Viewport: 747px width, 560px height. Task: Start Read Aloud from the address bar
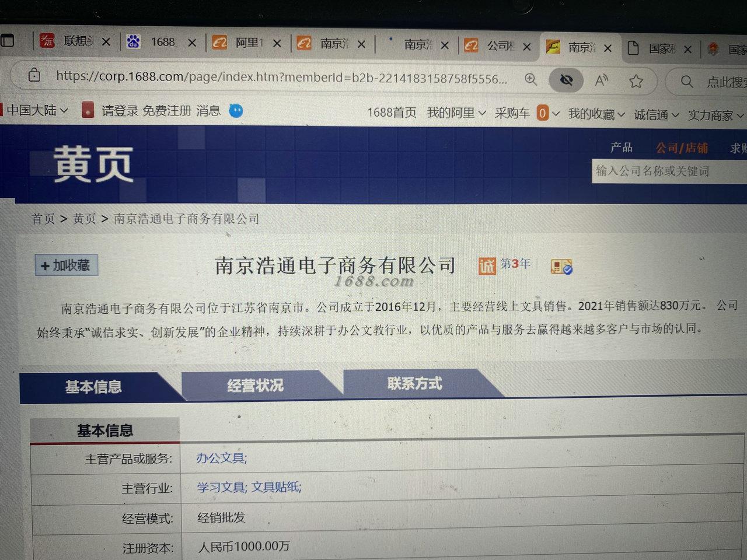602,80
